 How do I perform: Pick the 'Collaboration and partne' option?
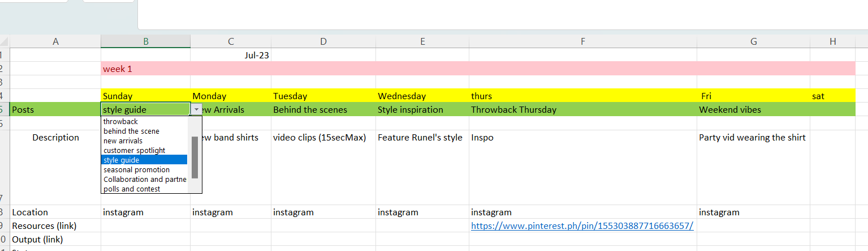[144, 180]
